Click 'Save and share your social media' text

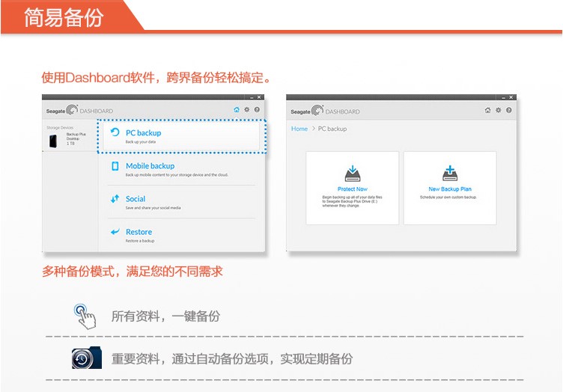[153, 208]
